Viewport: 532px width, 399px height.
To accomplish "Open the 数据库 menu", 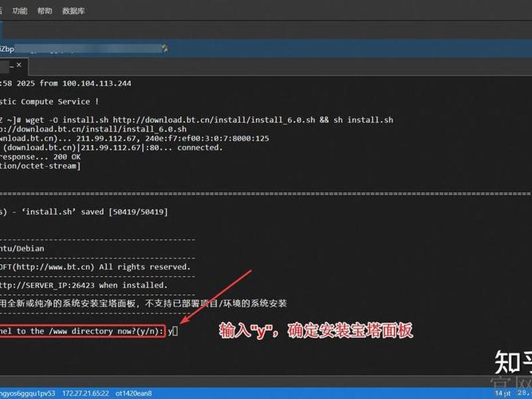I will point(73,11).
